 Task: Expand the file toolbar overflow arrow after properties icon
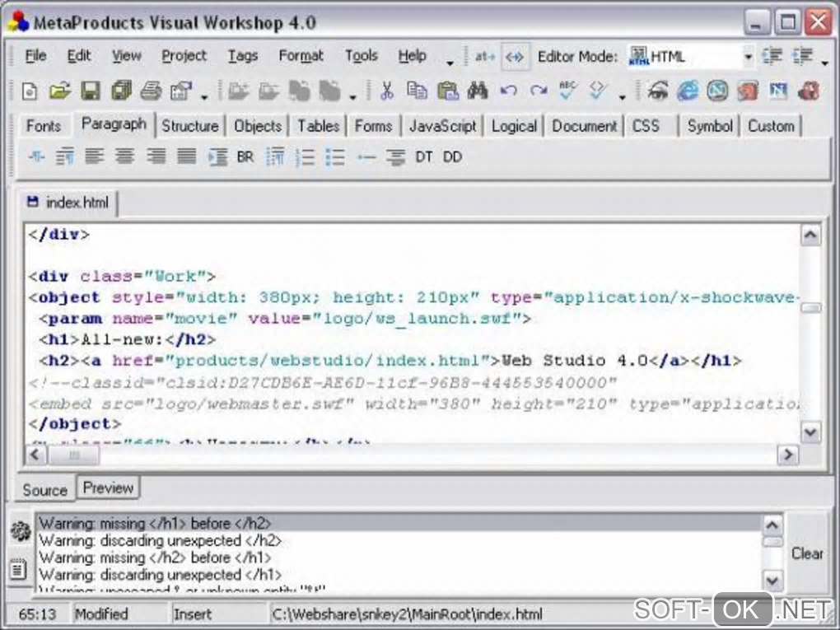(204, 97)
